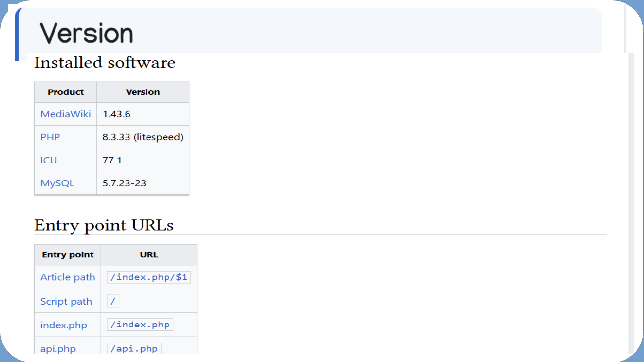
Task: Select MySQL version 5.7.23-23
Action: point(124,183)
